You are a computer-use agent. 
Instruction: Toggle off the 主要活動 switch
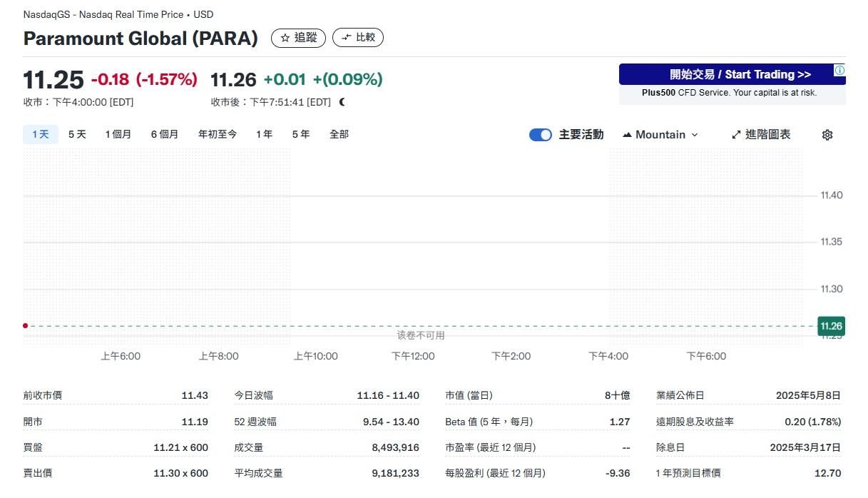[540, 134]
